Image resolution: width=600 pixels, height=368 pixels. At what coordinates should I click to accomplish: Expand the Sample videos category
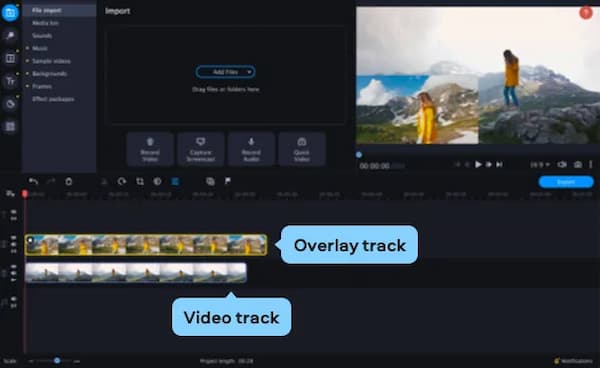(x=27, y=61)
